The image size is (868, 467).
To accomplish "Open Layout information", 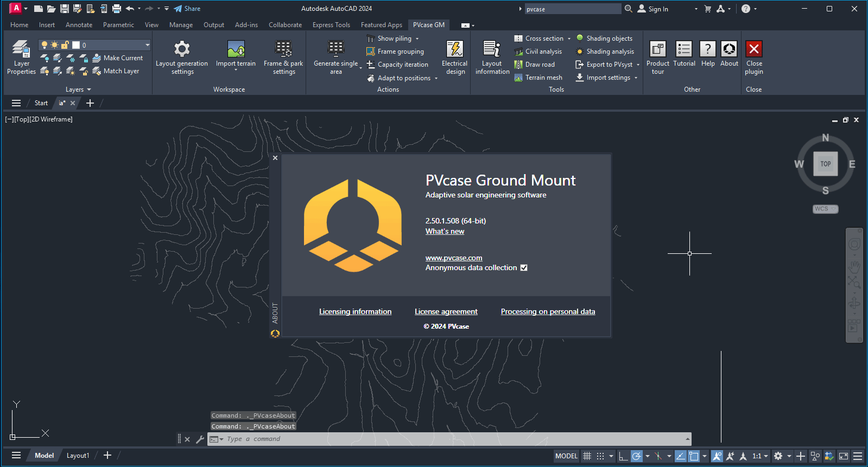I will [x=492, y=57].
